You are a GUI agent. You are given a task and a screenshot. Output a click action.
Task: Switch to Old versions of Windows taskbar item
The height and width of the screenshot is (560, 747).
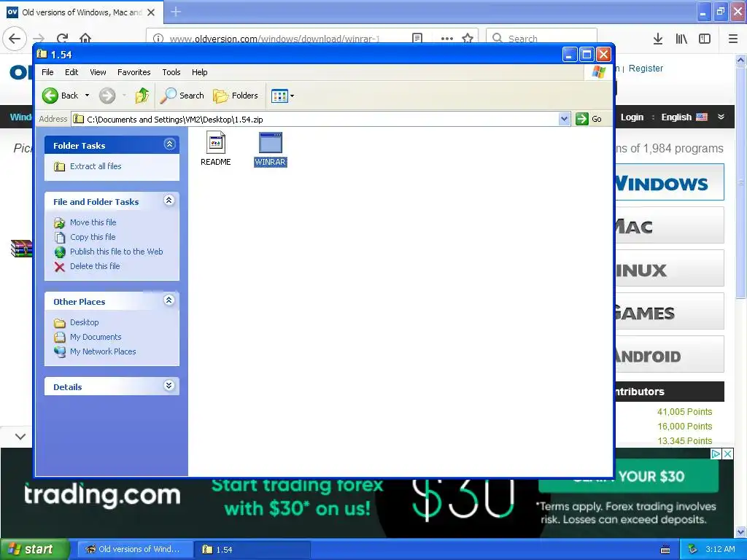(x=135, y=549)
